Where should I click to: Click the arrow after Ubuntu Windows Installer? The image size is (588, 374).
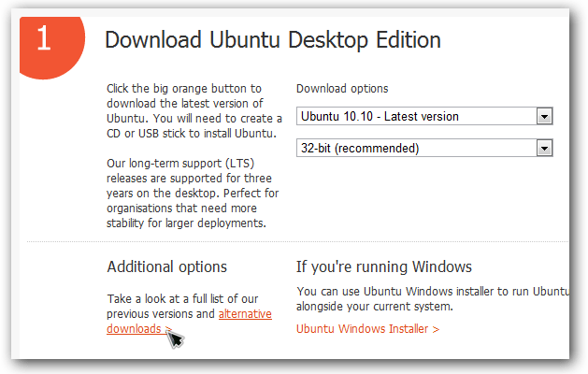pyautogui.click(x=436, y=329)
